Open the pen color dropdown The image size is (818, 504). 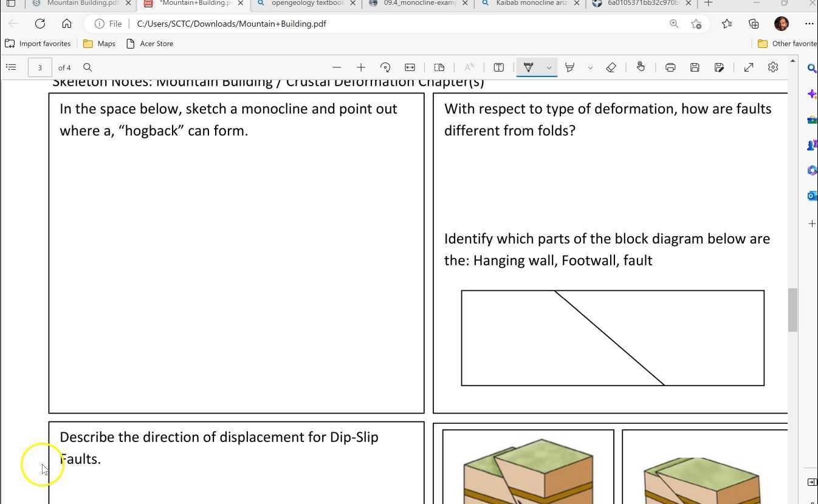point(549,67)
